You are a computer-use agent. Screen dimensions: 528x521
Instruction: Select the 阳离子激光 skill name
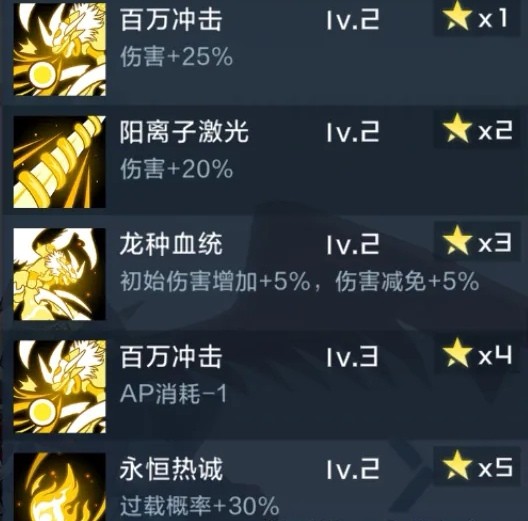pos(184,131)
